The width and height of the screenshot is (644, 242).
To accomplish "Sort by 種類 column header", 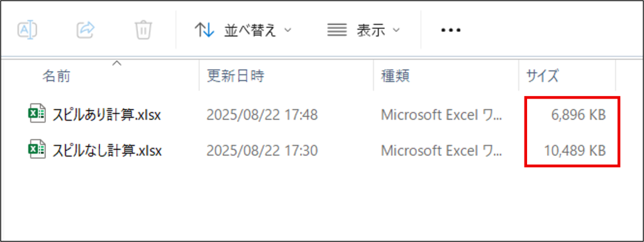I will coord(395,76).
